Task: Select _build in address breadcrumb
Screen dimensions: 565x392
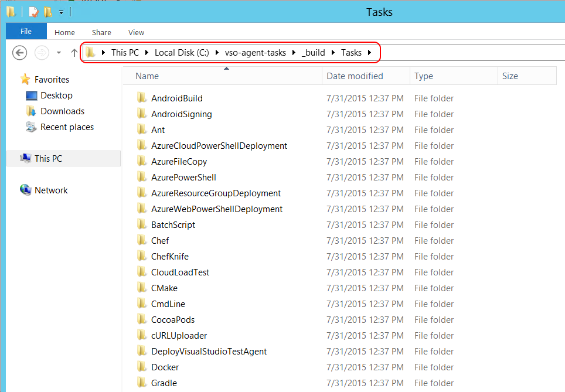Action: [314, 53]
